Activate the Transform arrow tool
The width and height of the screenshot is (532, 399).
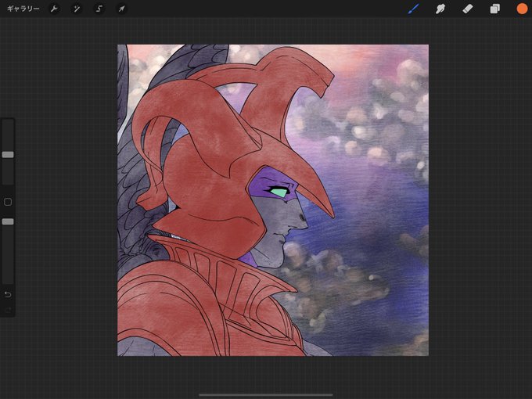[x=121, y=9]
